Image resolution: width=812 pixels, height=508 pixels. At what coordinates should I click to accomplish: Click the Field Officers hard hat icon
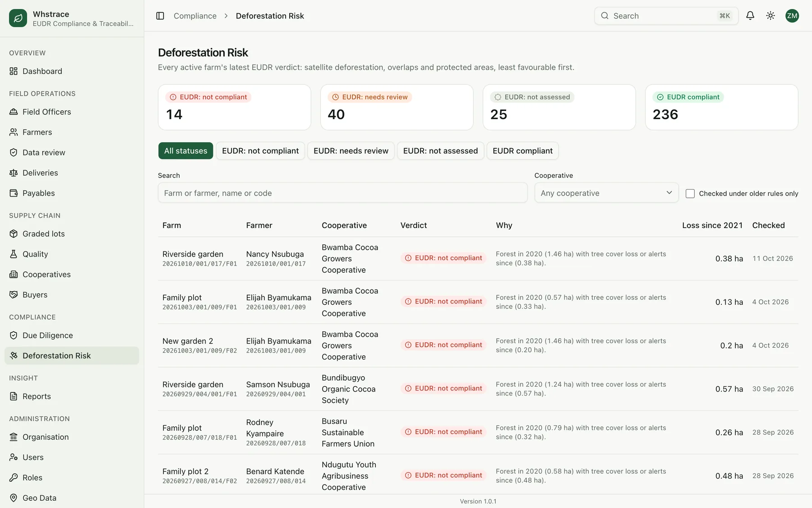[x=14, y=112]
